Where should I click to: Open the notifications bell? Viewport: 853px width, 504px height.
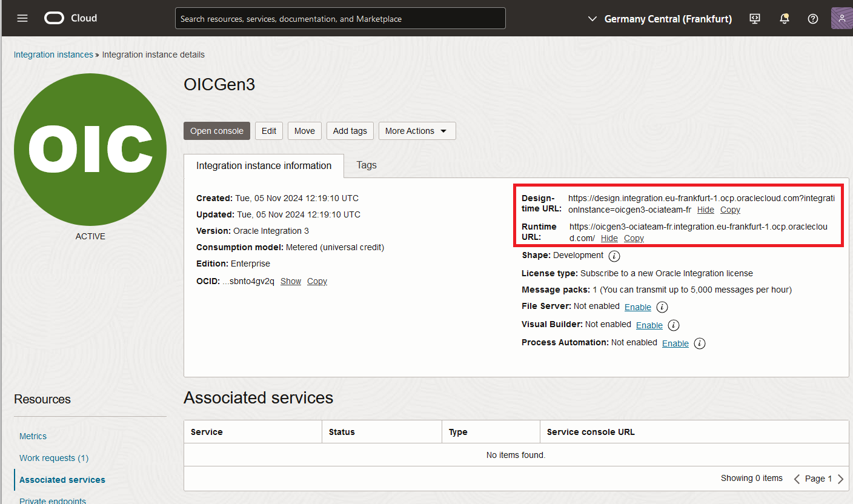(x=784, y=19)
